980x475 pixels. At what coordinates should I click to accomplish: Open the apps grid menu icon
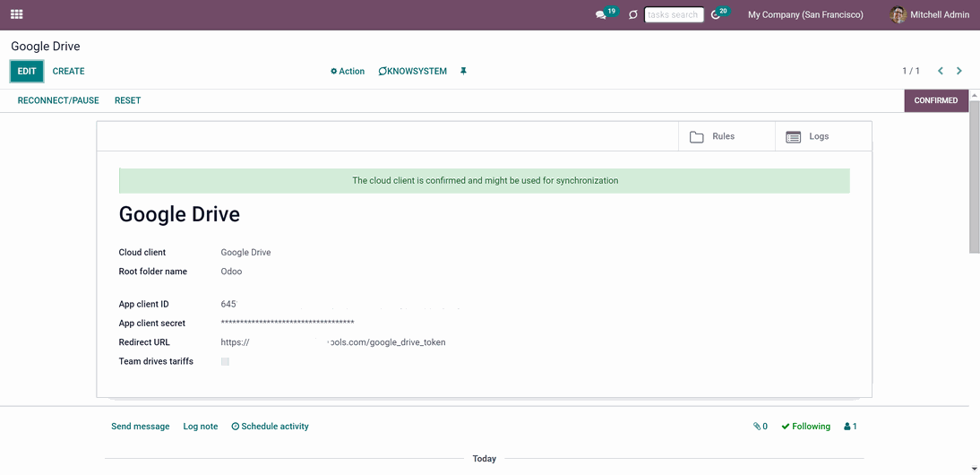point(17,14)
